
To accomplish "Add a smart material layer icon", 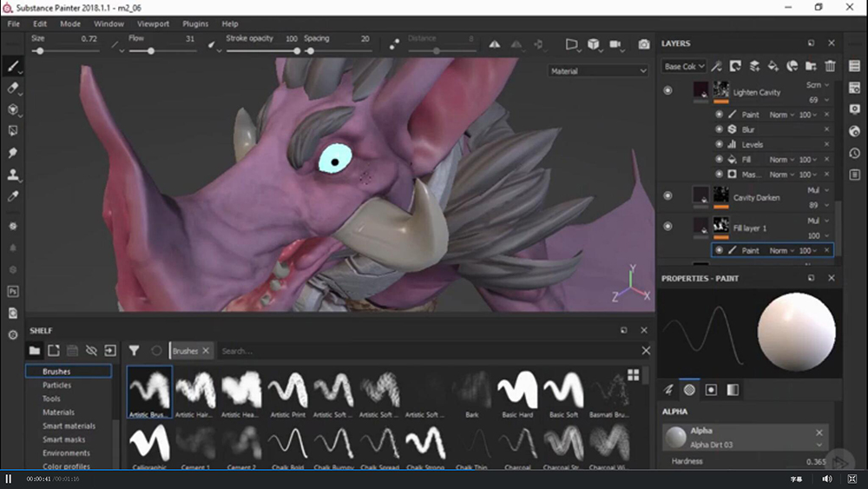I will click(792, 67).
